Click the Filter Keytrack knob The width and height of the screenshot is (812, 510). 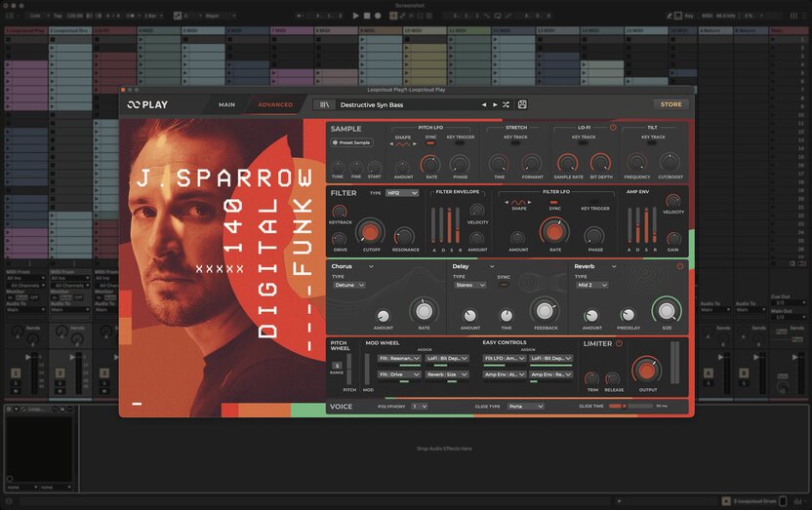[x=340, y=212]
